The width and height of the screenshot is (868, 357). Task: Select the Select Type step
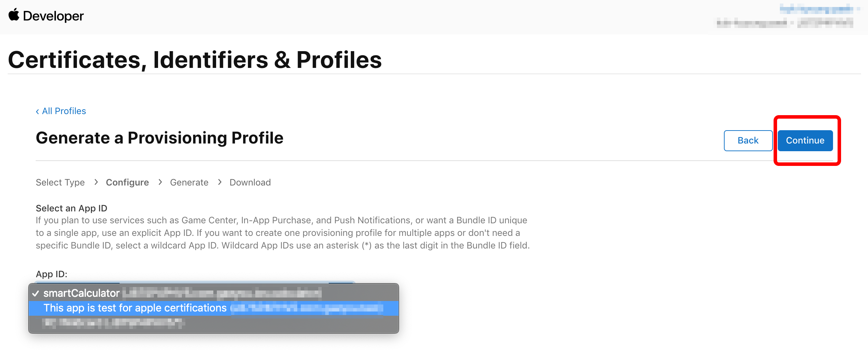[60, 182]
